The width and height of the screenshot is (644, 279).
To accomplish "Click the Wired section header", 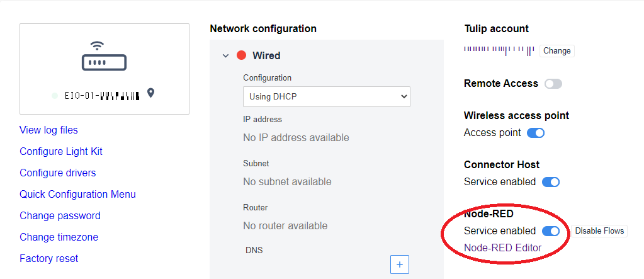I will click(266, 55).
